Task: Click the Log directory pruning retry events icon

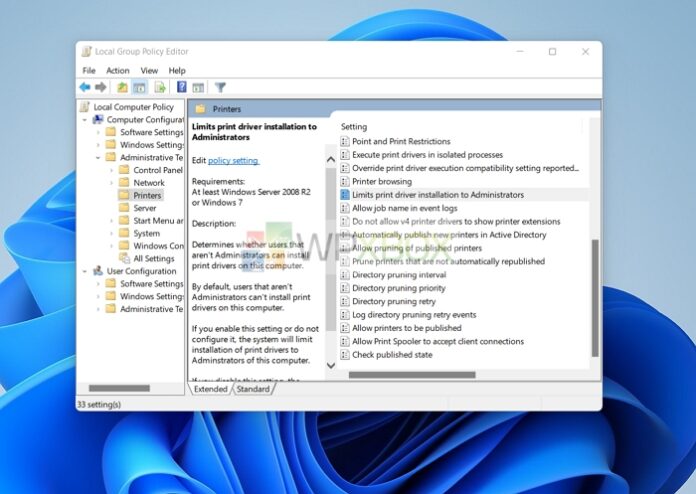Action: [x=345, y=315]
